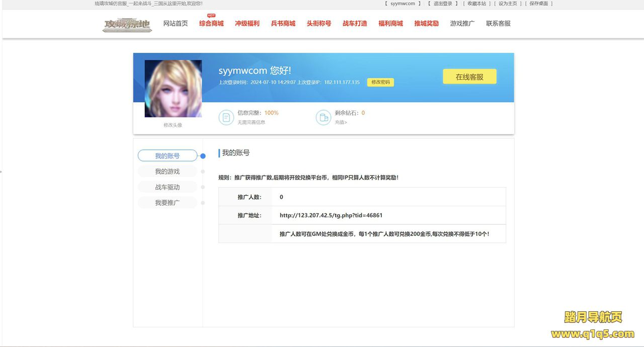Go to 网站首页 in navigation
The height and width of the screenshot is (347, 644).
(176, 24)
